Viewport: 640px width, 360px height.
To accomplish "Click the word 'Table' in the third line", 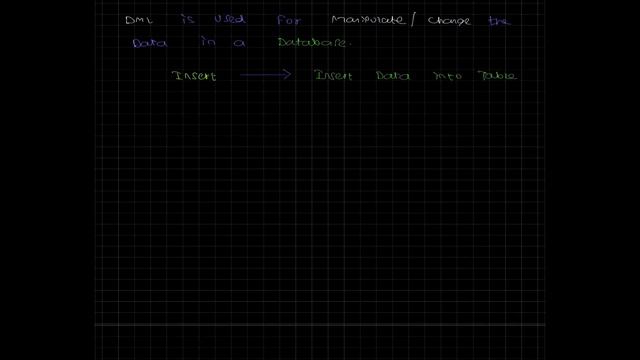I will click(497, 76).
